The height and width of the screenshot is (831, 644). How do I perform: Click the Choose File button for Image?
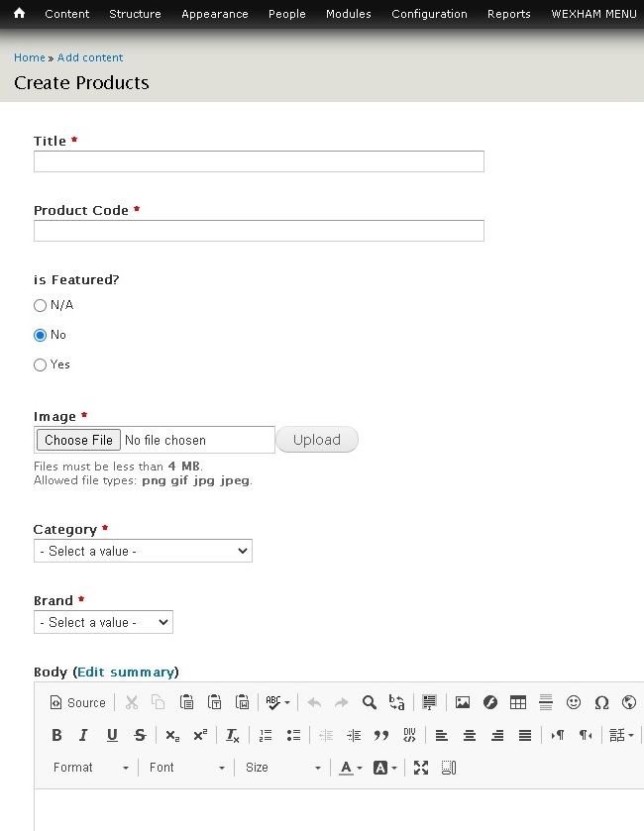coord(79,440)
